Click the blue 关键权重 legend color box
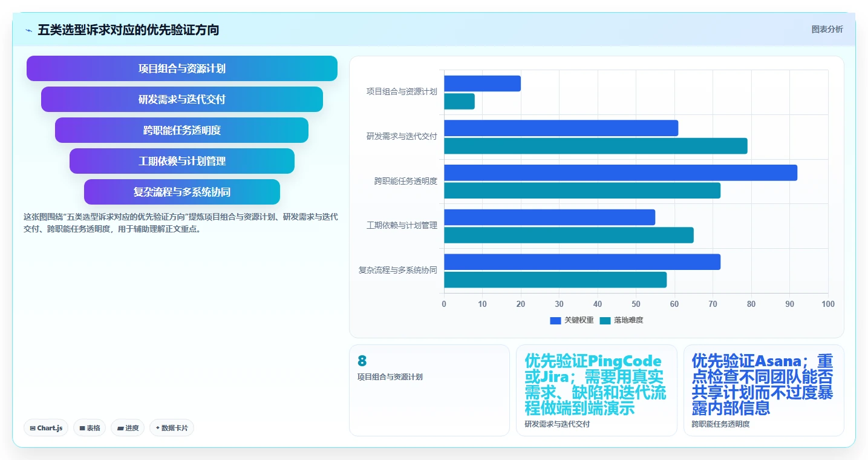This screenshot has height=460, width=868. click(x=555, y=320)
